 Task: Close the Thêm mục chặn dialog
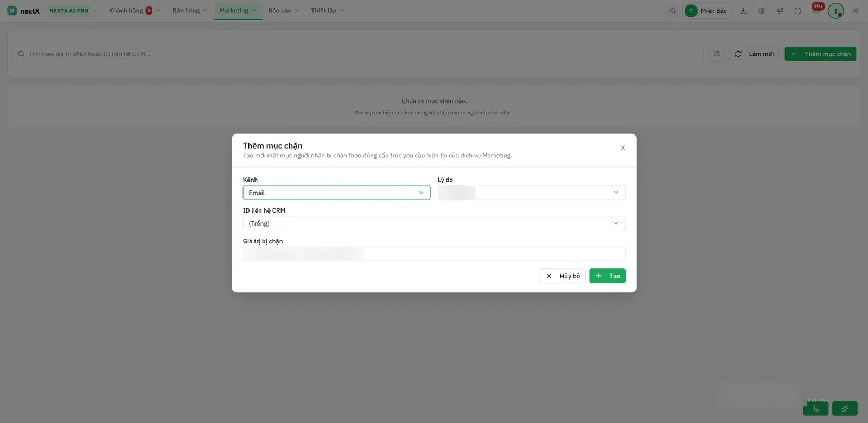pos(622,148)
